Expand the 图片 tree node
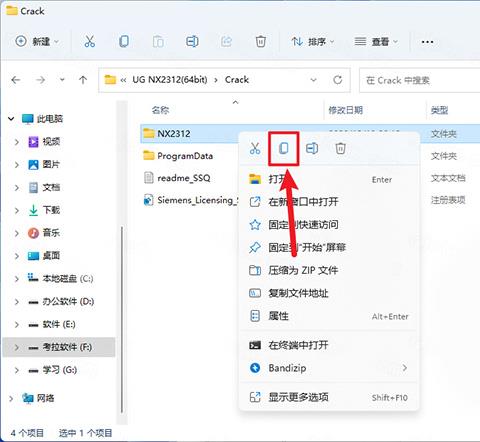 coord(17,164)
